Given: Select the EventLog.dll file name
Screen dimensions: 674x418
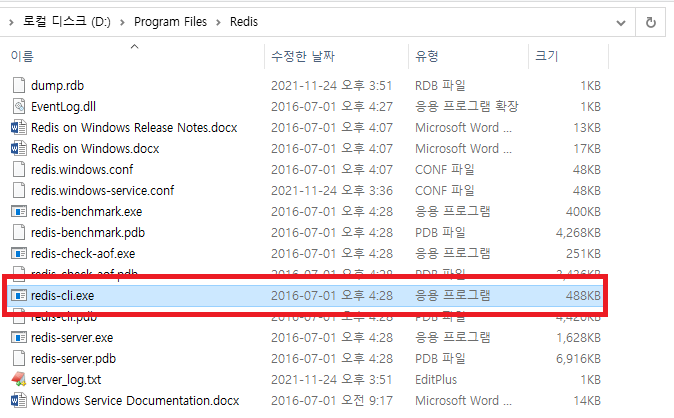Looking at the screenshot, I should point(63,107).
